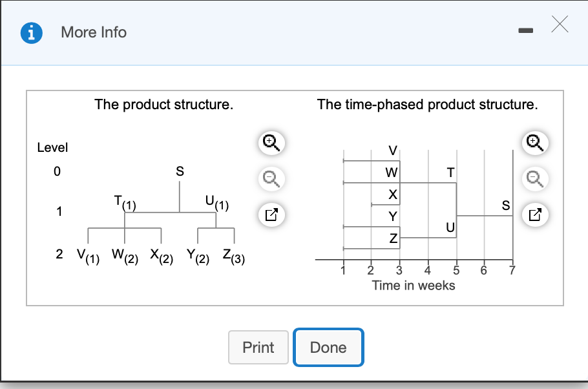Close the More Info dialog
This screenshot has width=588, height=389.
tap(560, 25)
